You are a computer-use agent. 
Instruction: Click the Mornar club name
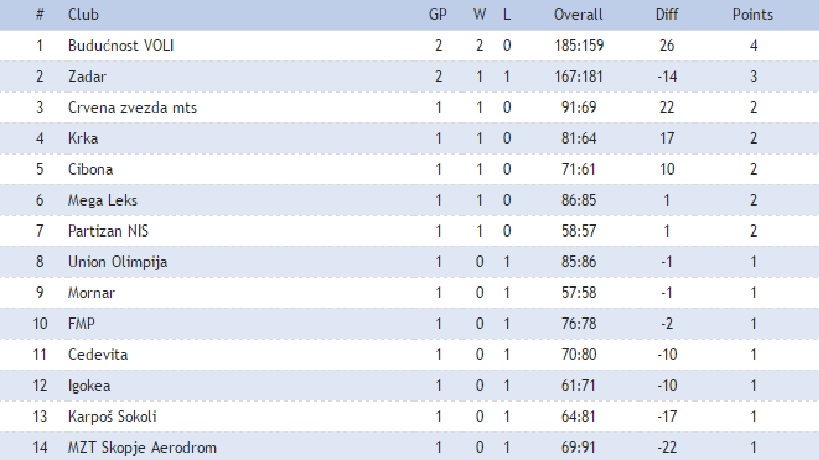91,294
